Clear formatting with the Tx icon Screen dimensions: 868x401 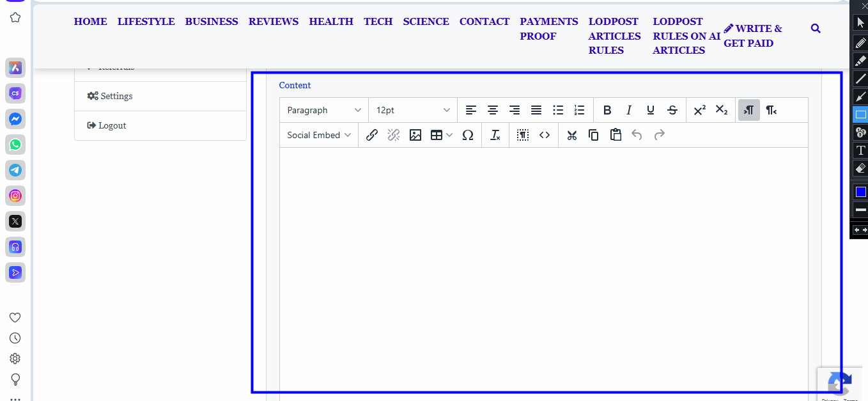[x=495, y=135]
